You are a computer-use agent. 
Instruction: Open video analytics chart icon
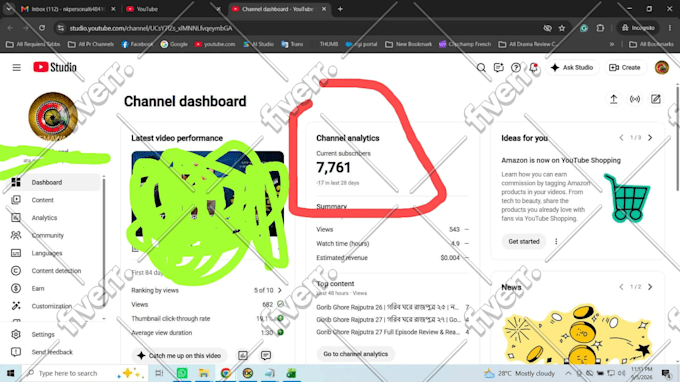coord(243,356)
